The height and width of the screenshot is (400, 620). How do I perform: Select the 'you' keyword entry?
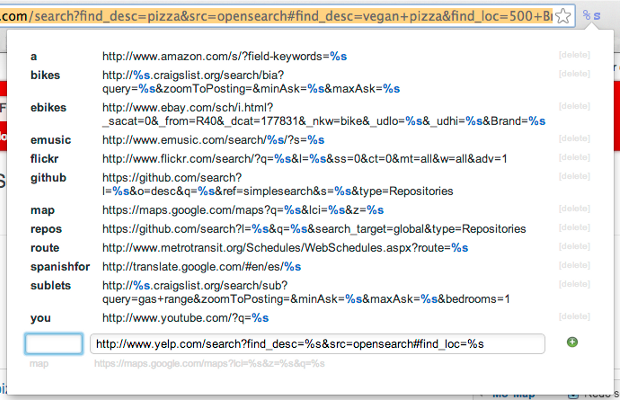[40, 319]
